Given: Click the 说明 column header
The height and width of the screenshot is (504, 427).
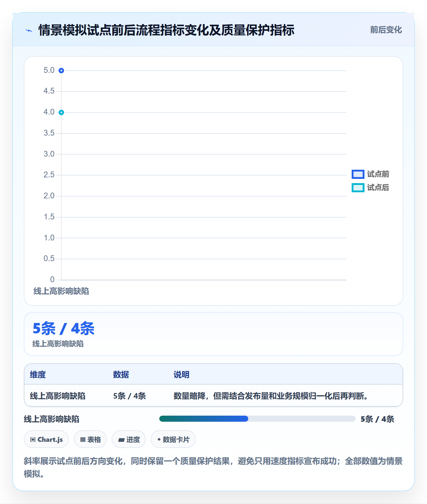Looking at the screenshot, I should (x=181, y=374).
